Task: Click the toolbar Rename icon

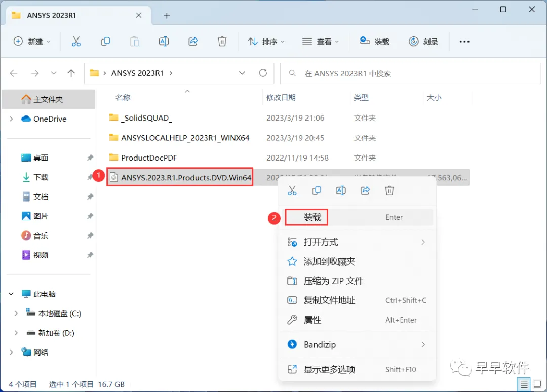Action: 164,42
